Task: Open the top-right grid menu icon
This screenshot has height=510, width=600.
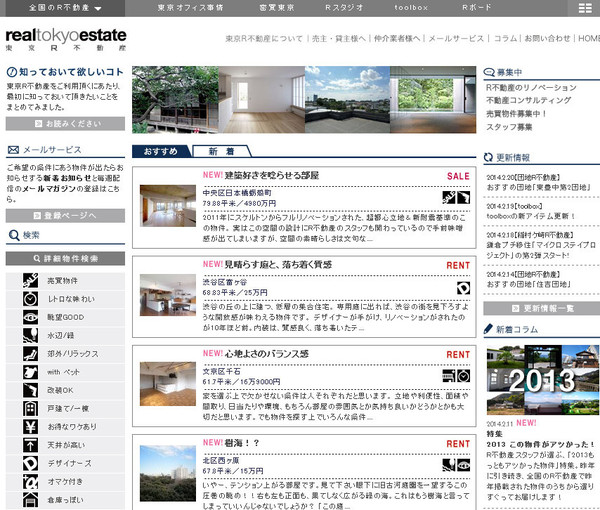Action: tap(584, 7)
